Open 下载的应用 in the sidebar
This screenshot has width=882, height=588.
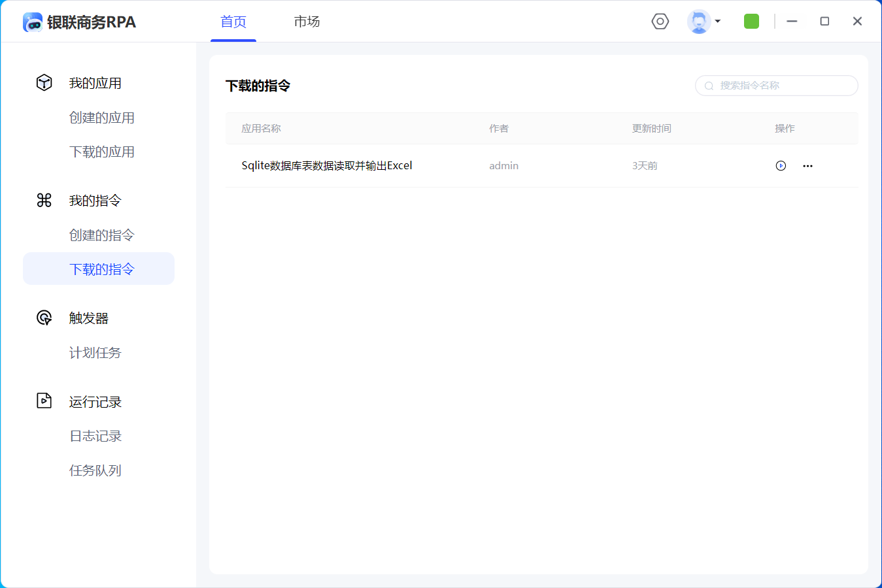tap(102, 152)
